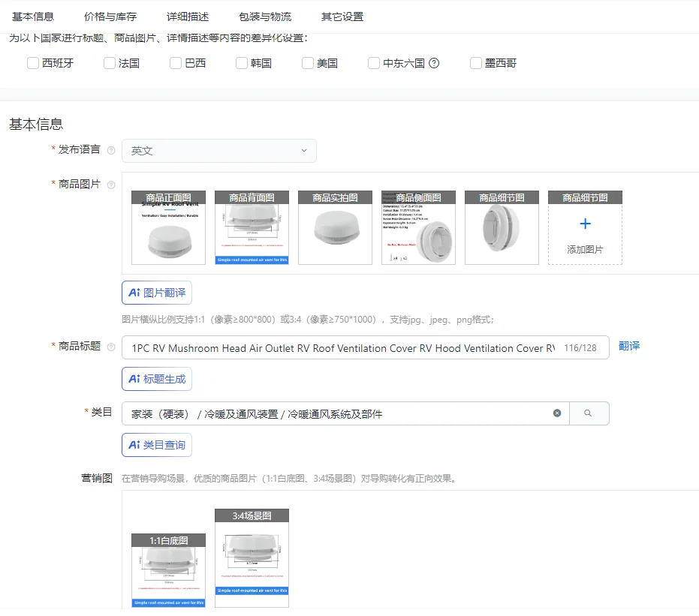
Task: Click the 基本信息 section heading
Action: tap(36, 125)
